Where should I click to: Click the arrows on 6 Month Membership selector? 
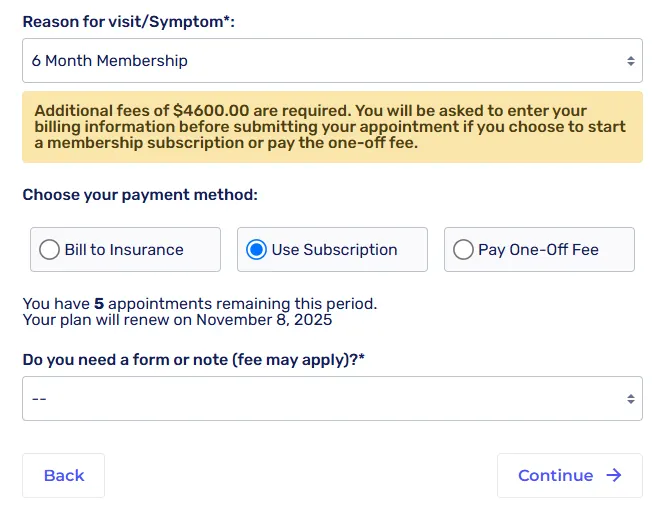point(630,61)
